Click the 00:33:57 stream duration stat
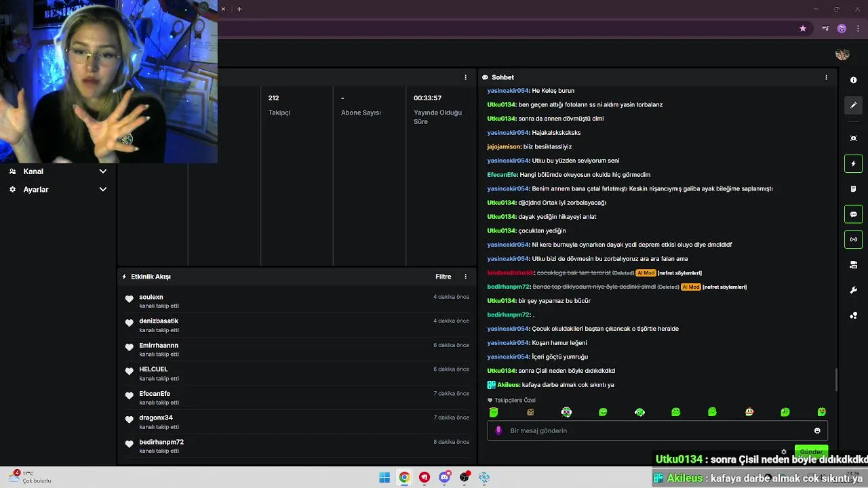 click(x=438, y=109)
